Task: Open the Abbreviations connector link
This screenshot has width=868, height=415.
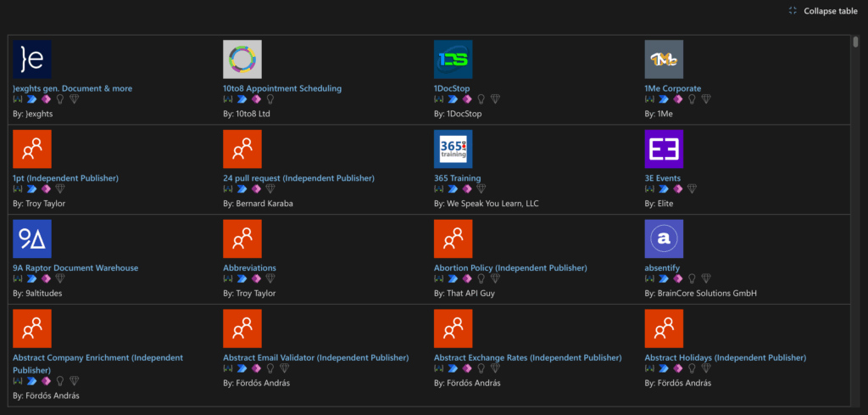Action: [250, 267]
